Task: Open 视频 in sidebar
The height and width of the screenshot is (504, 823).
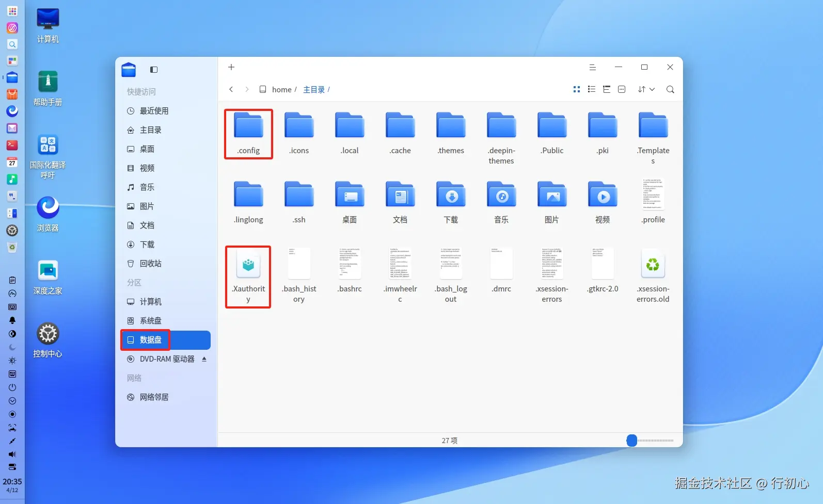Action: (x=166, y=168)
